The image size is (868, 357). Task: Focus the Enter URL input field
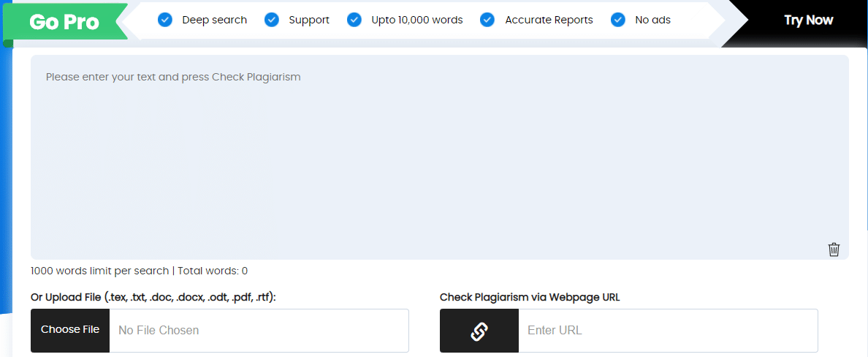point(668,331)
